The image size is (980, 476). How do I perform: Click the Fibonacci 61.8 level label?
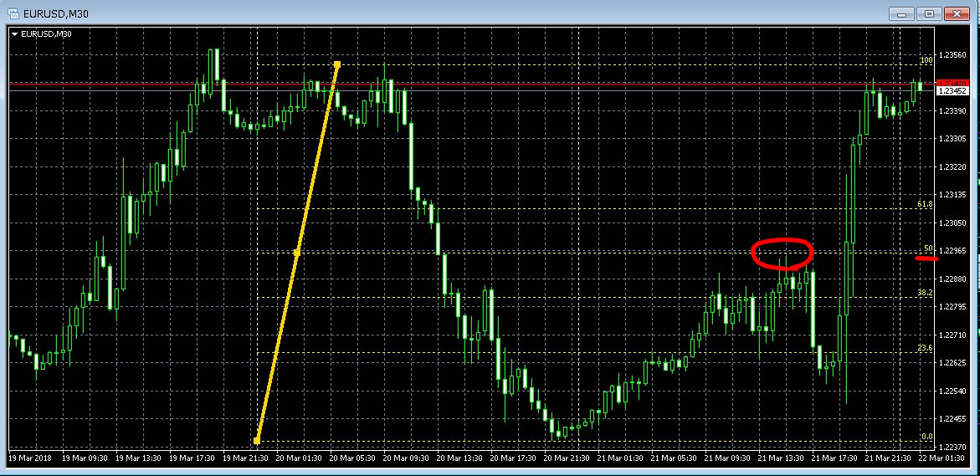point(925,204)
